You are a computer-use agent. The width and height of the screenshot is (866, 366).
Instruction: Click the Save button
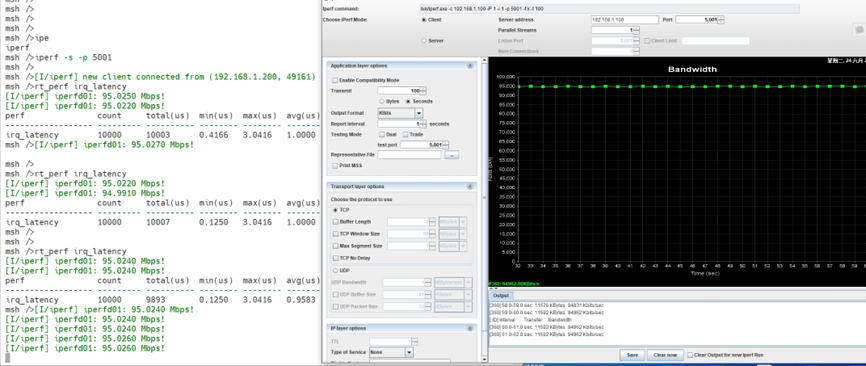click(632, 356)
